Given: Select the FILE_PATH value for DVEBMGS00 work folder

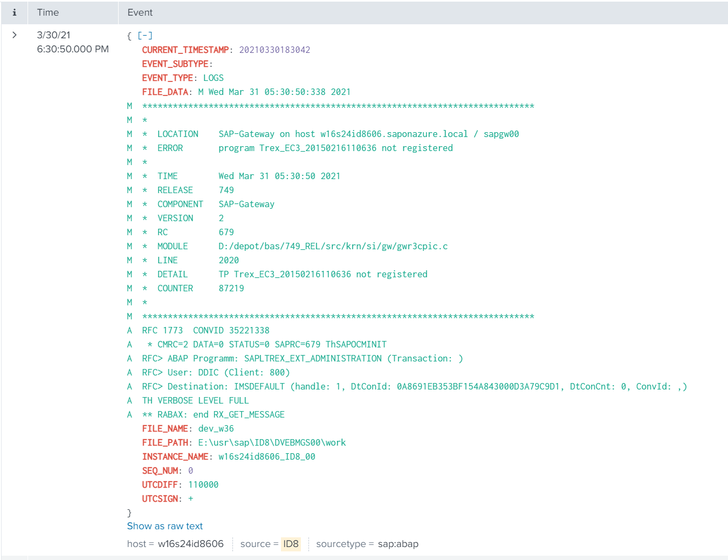Looking at the screenshot, I should (x=272, y=442).
